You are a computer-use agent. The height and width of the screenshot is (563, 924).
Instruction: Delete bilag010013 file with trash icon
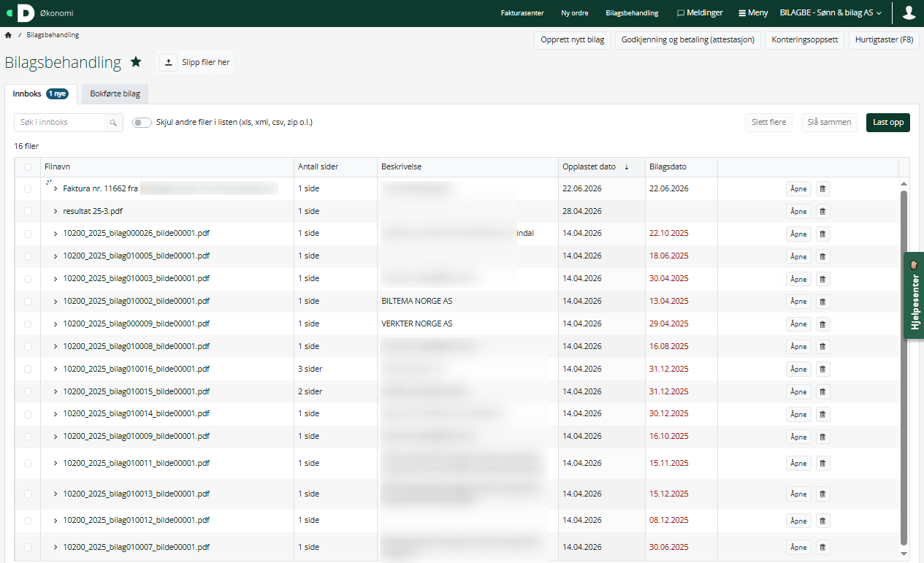click(x=822, y=494)
